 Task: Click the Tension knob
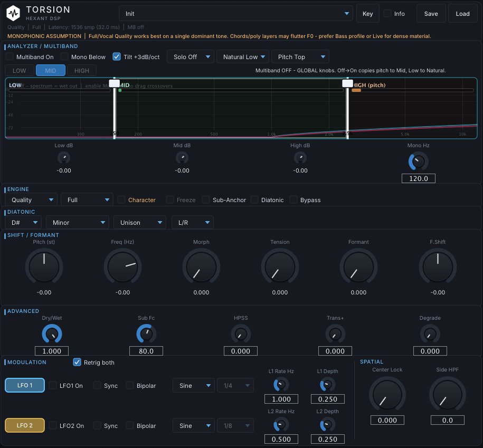pyautogui.click(x=280, y=266)
